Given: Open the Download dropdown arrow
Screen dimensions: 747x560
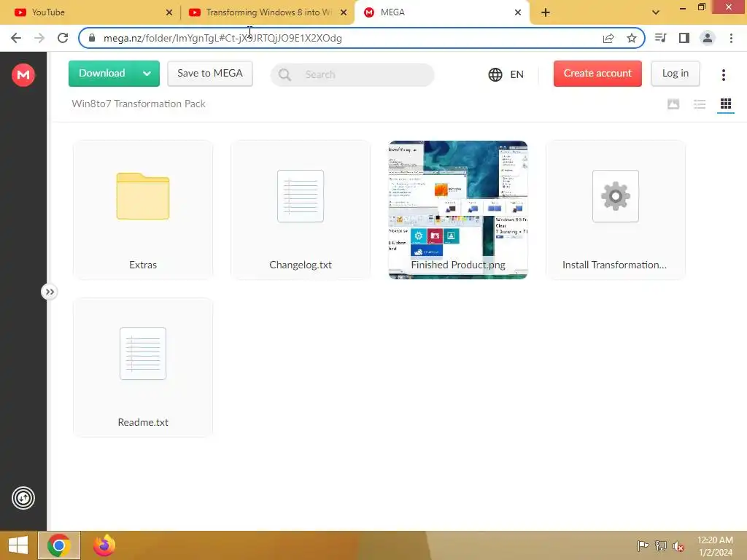Looking at the screenshot, I should [x=147, y=74].
